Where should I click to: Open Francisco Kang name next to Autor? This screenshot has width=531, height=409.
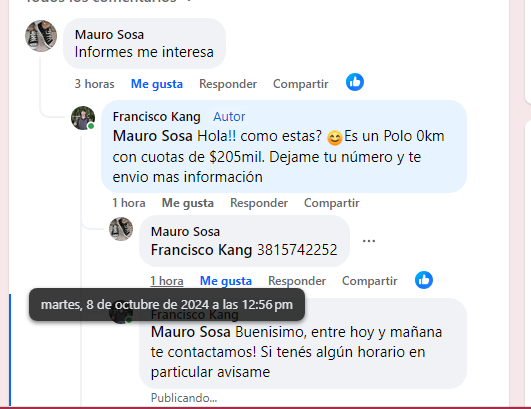point(156,116)
